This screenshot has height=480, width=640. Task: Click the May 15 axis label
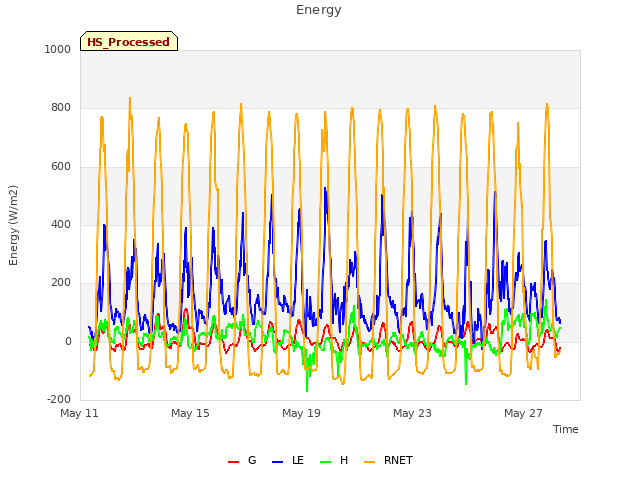190,413
